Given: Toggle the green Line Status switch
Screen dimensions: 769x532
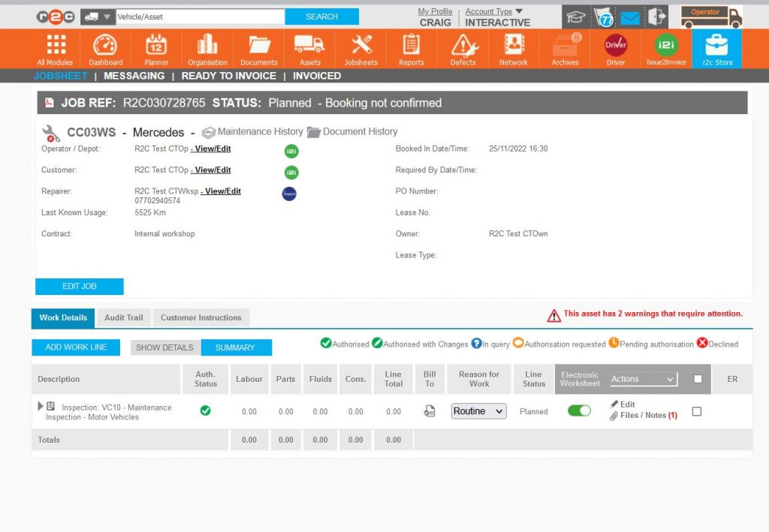Looking at the screenshot, I should (578, 411).
